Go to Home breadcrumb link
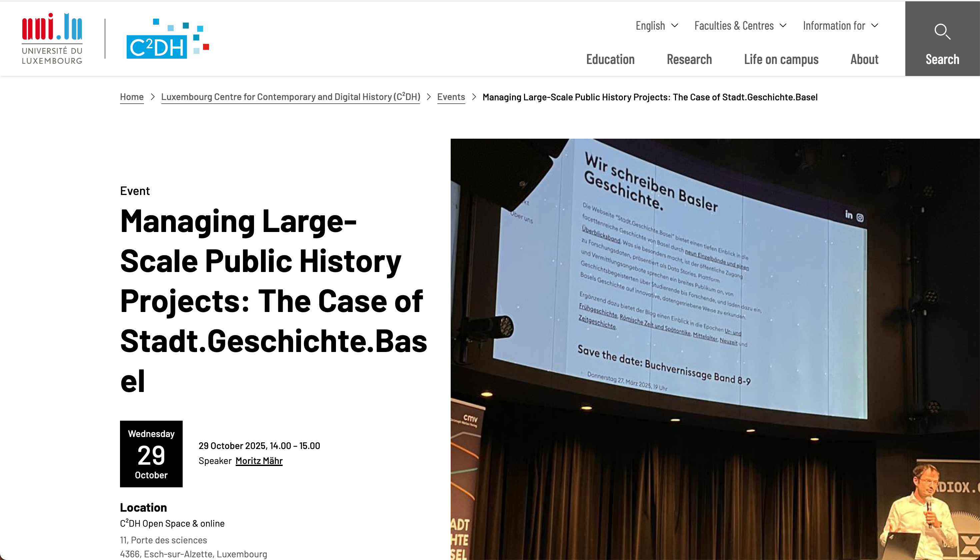The image size is (980, 560). 132,97
